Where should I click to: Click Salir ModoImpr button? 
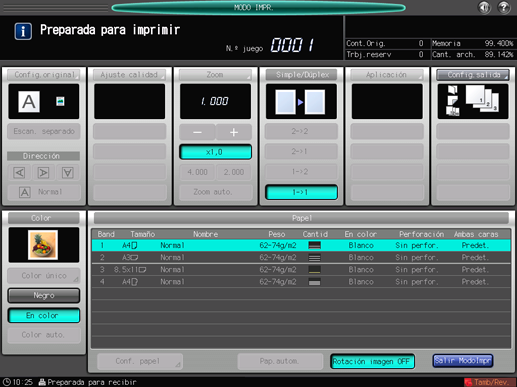tap(463, 361)
